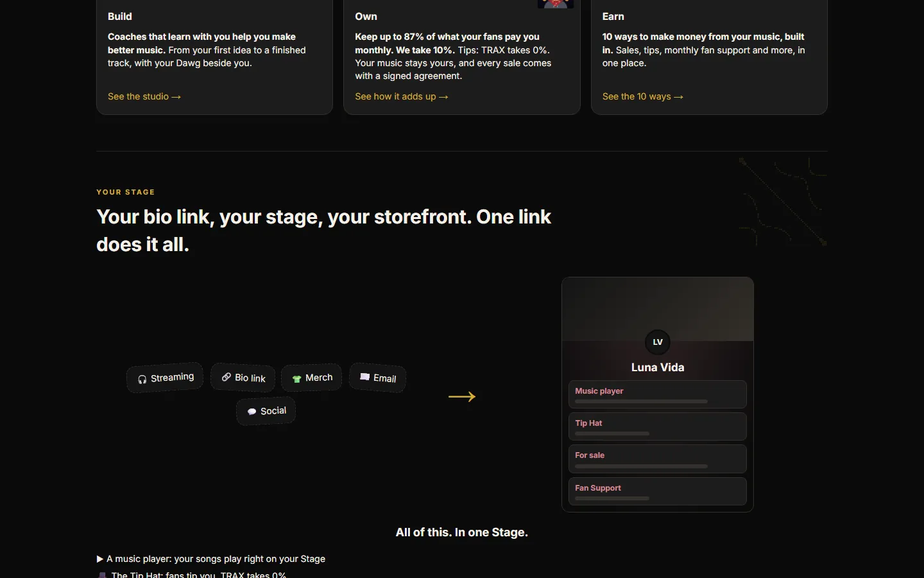Click the Earn card heading
This screenshot has height=578, width=924.
click(613, 17)
